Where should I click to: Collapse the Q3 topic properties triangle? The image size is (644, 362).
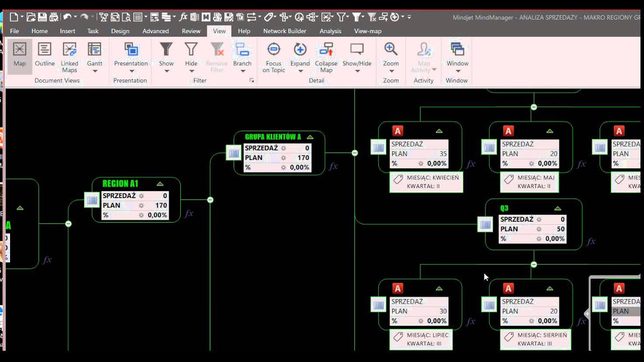pyautogui.click(x=557, y=208)
